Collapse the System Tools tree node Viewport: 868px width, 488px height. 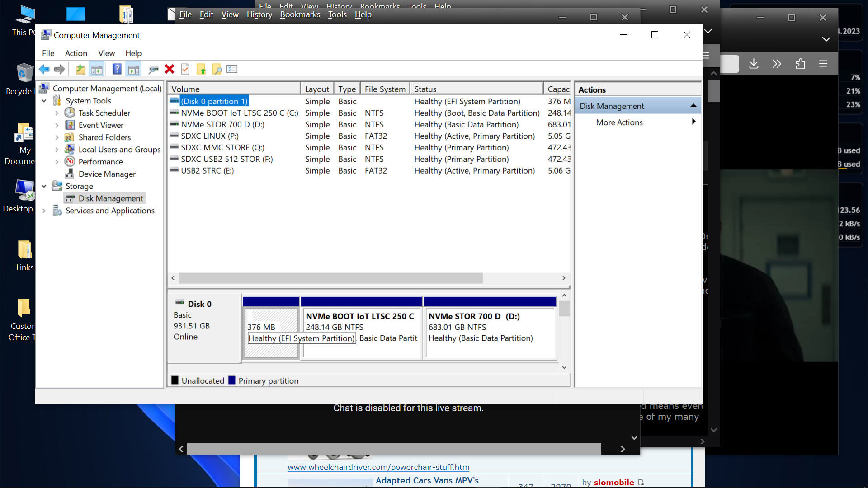click(x=44, y=101)
